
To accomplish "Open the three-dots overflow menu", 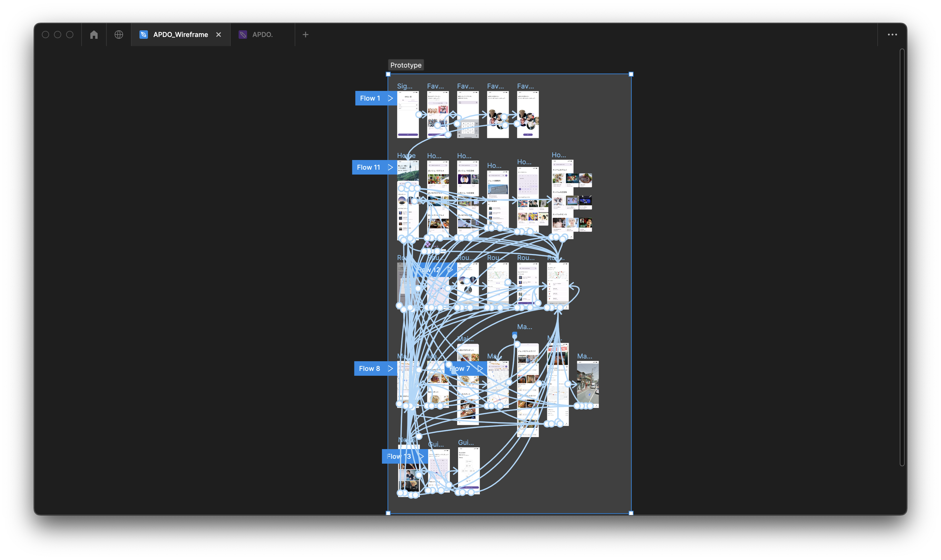I will pyautogui.click(x=892, y=35).
